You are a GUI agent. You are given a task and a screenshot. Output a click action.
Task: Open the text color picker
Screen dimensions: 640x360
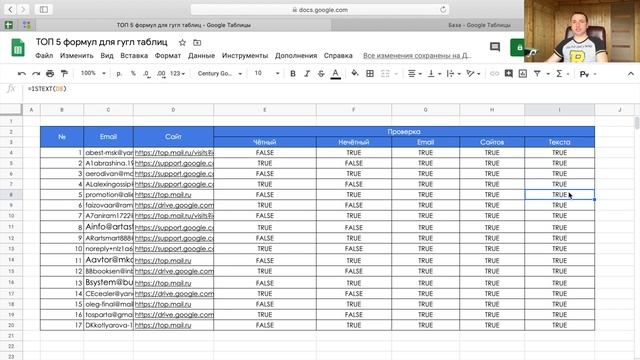[x=336, y=73]
